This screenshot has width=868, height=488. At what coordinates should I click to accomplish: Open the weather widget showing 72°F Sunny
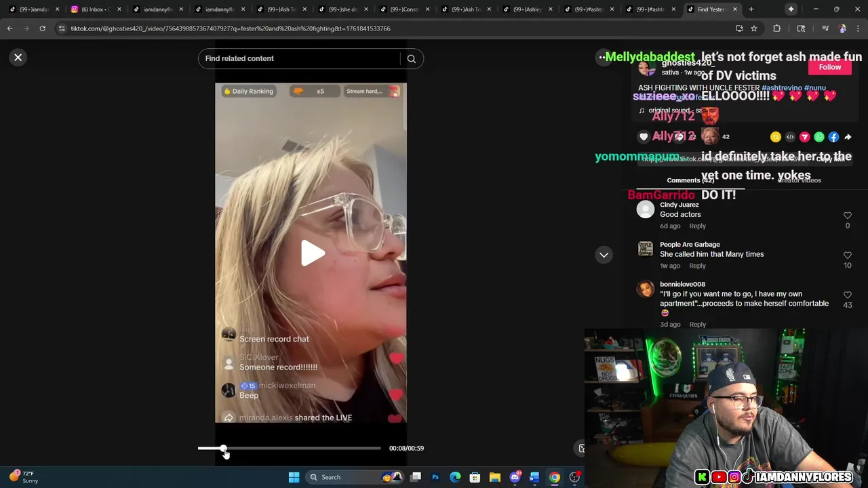(x=22, y=477)
